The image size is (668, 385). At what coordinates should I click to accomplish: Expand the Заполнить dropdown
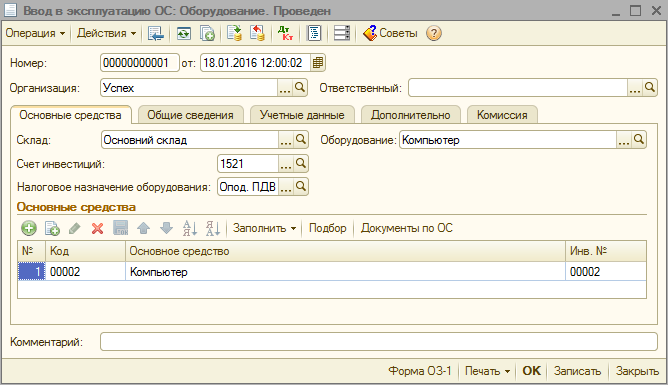point(264,228)
